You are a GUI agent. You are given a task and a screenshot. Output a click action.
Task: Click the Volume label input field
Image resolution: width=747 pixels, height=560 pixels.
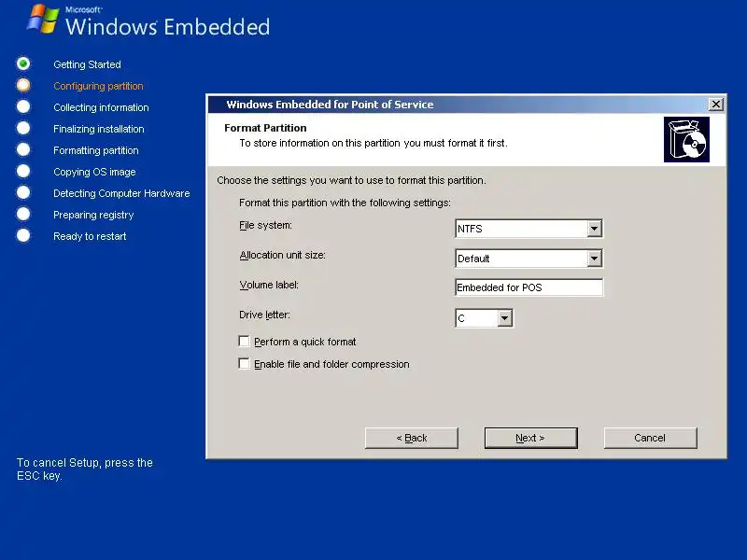[529, 287]
